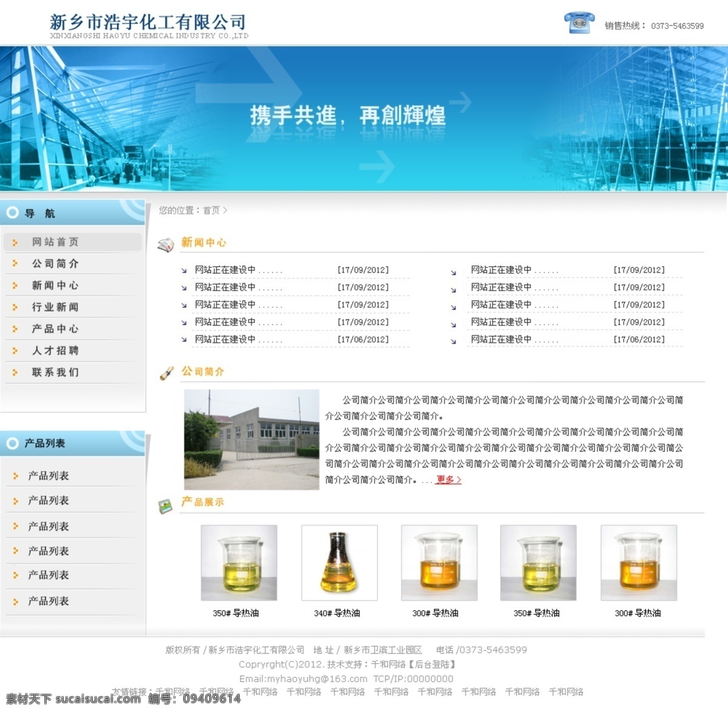This screenshot has height=713, width=728.
Task: Click the sales hotline number 0373-5463599
Action: 677,26
